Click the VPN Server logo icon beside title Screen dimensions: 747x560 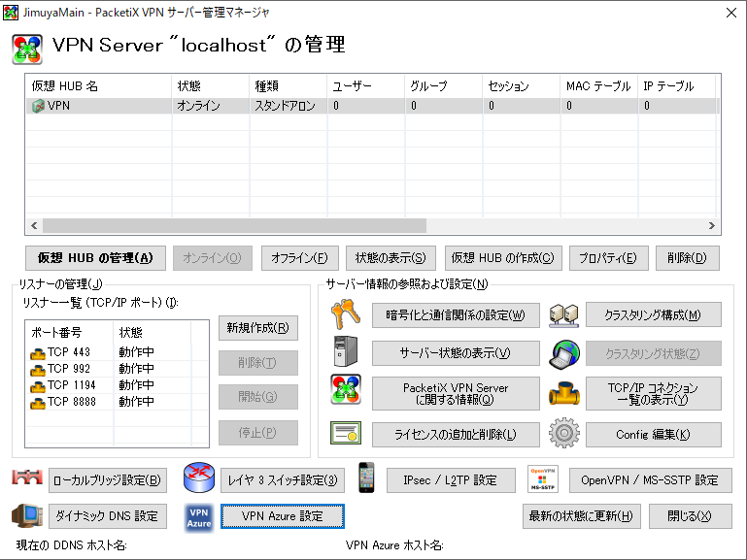(27, 49)
